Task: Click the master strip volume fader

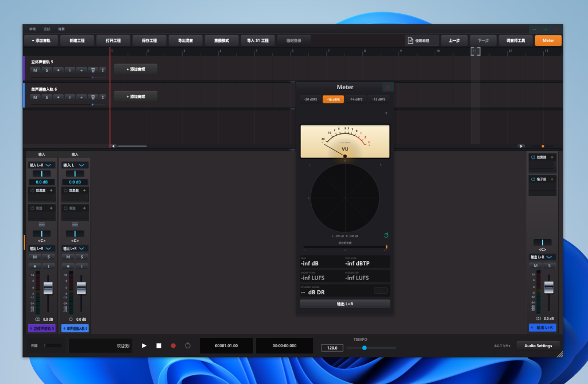Action: coord(549,287)
